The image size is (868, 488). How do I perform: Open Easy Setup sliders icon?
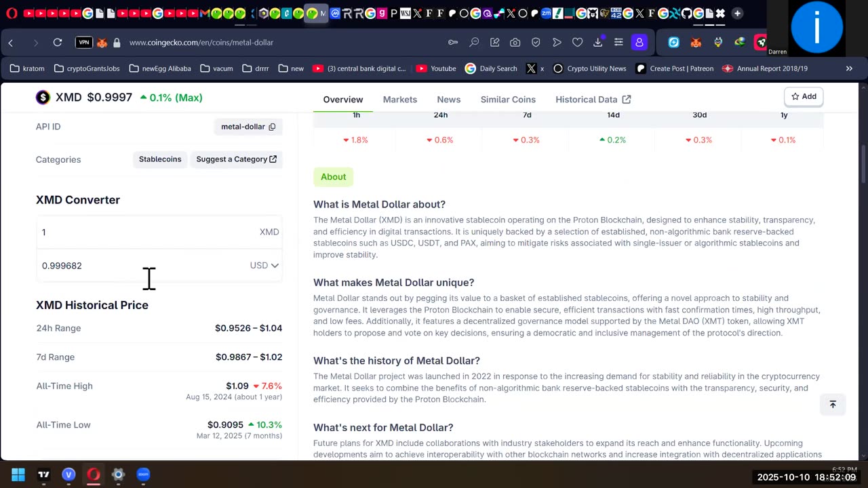tap(618, 43)
